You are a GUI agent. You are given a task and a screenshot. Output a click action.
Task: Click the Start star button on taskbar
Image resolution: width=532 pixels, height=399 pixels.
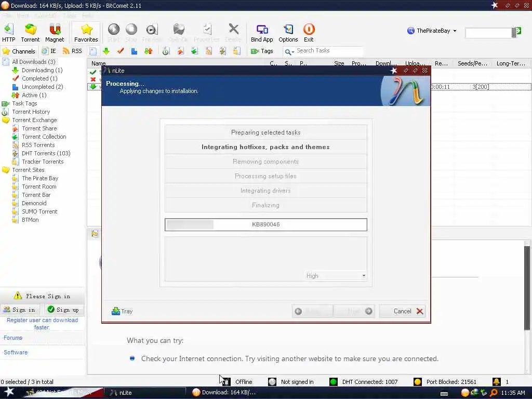pyautogui.click(x=9, y=392)
